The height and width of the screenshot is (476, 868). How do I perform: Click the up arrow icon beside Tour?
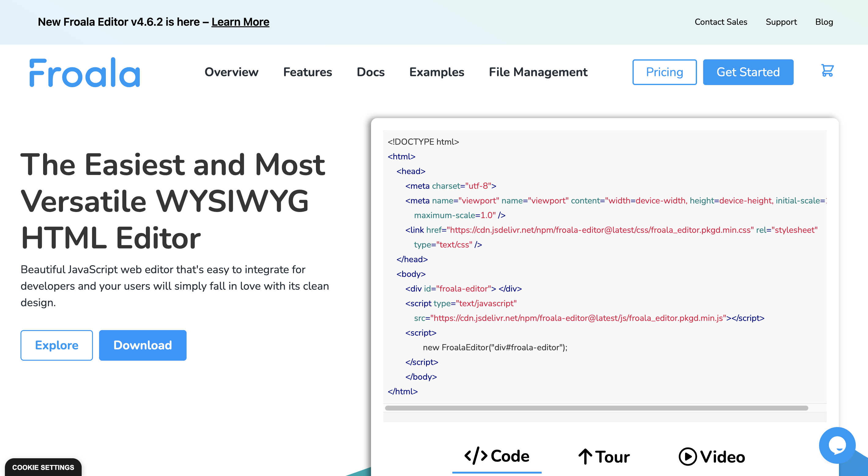(x=585, y=457)
